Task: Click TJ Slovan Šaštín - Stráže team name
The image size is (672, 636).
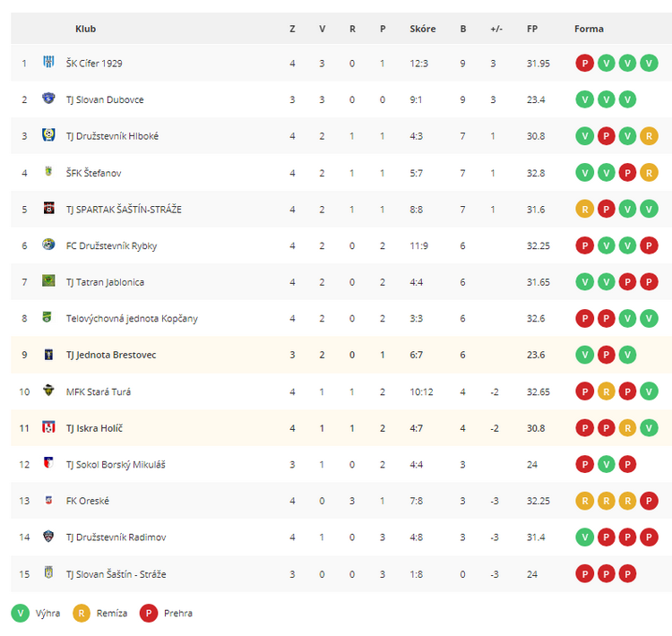Action: (x=116, y=574)
